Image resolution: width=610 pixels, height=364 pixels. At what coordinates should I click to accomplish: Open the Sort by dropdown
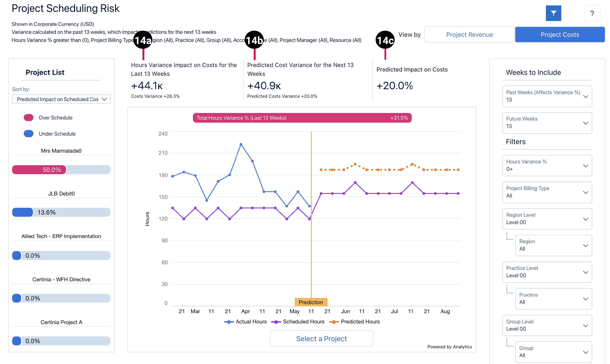pyautogui.click(x=61, y=99)
